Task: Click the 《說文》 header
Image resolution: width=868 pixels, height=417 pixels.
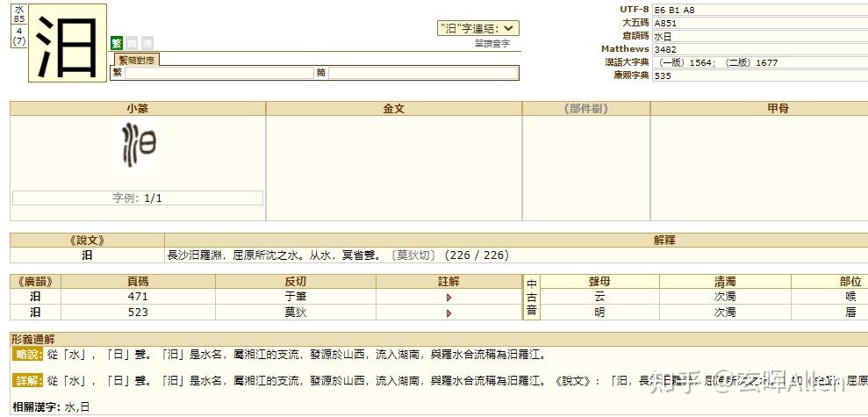Action: tap(88, 241)
